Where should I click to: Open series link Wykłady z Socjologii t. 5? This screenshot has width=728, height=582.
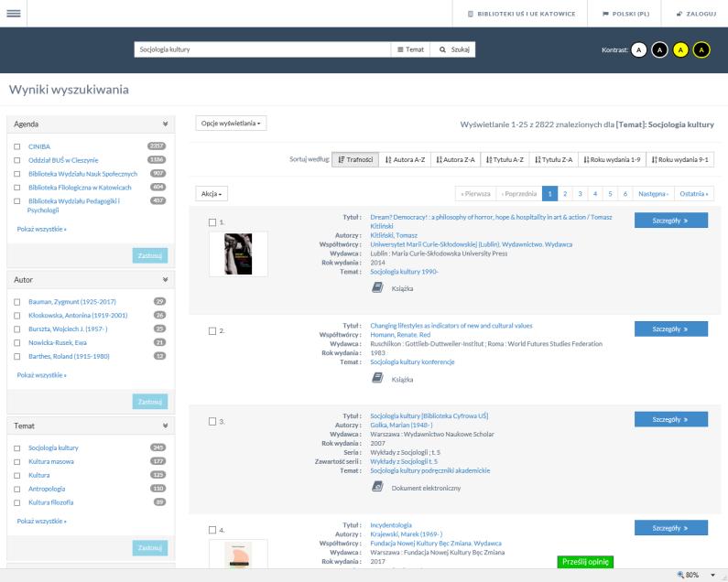404,461
